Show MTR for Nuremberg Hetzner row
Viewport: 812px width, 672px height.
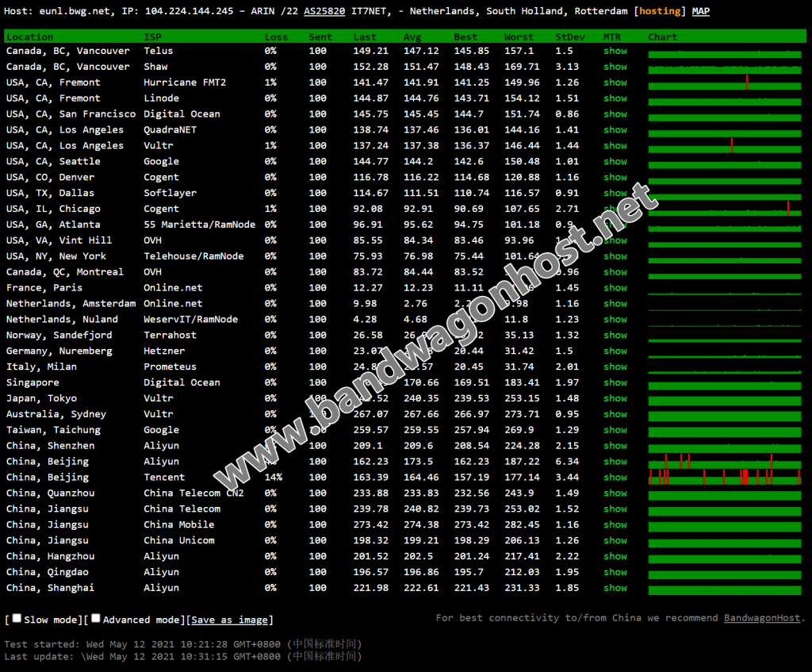[615, 351]
